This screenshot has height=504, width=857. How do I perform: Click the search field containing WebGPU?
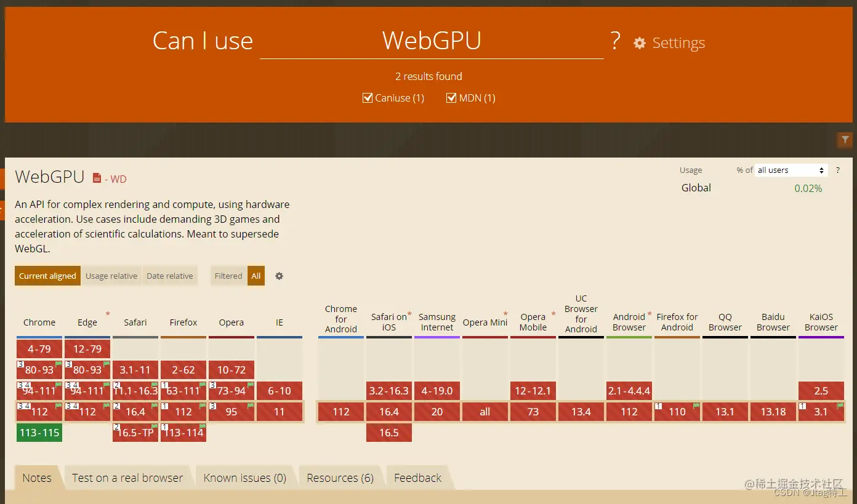[x=431, y=40]
